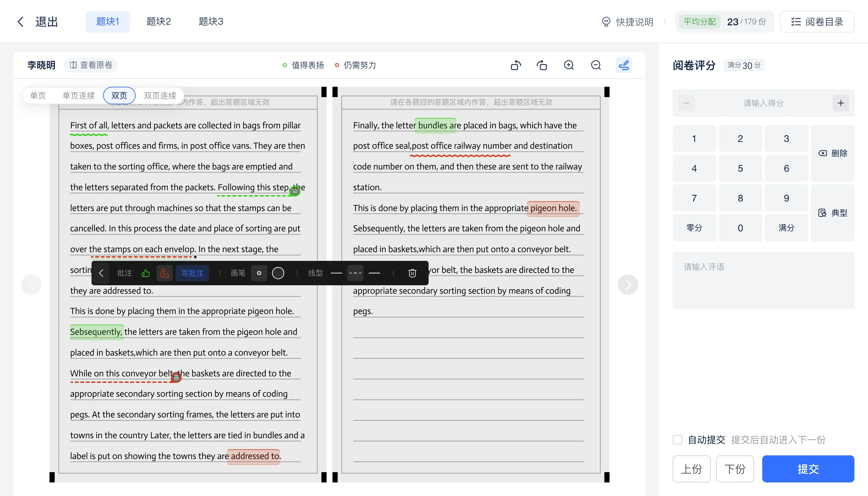Go to the previous page with the left arrow
Viewport: 868px width, 496px height.
31,284
